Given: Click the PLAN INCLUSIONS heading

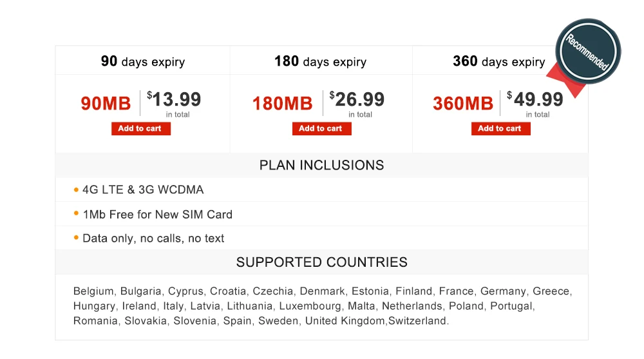Looking at the screenshot, I should pos(321,165).
